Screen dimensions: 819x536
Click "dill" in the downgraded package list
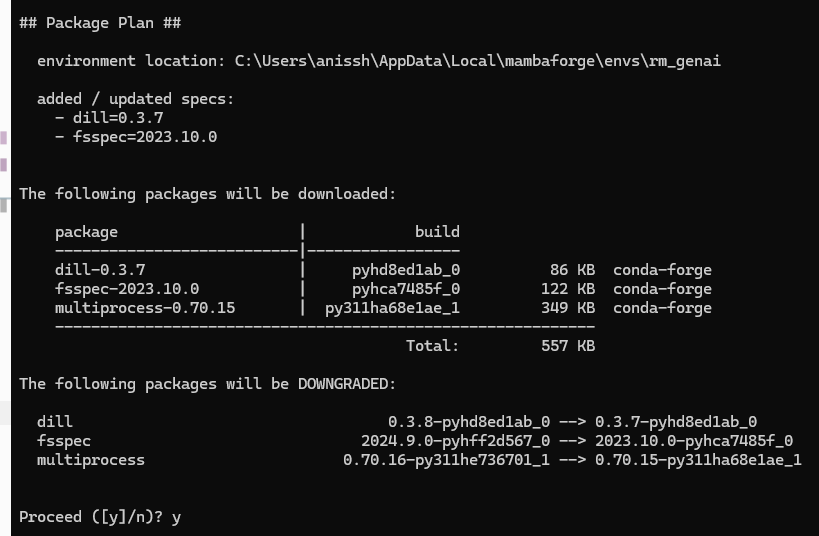coord(55,422)
